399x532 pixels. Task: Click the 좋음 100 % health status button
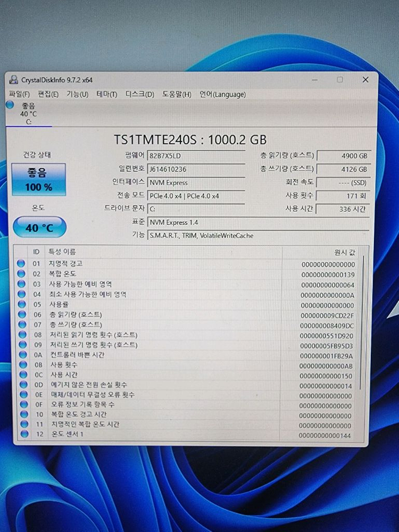tap(39, 179)
